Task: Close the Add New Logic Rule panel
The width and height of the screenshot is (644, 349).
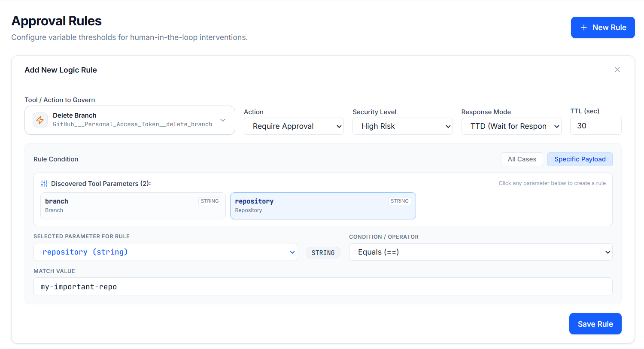Action: point(617,70)
